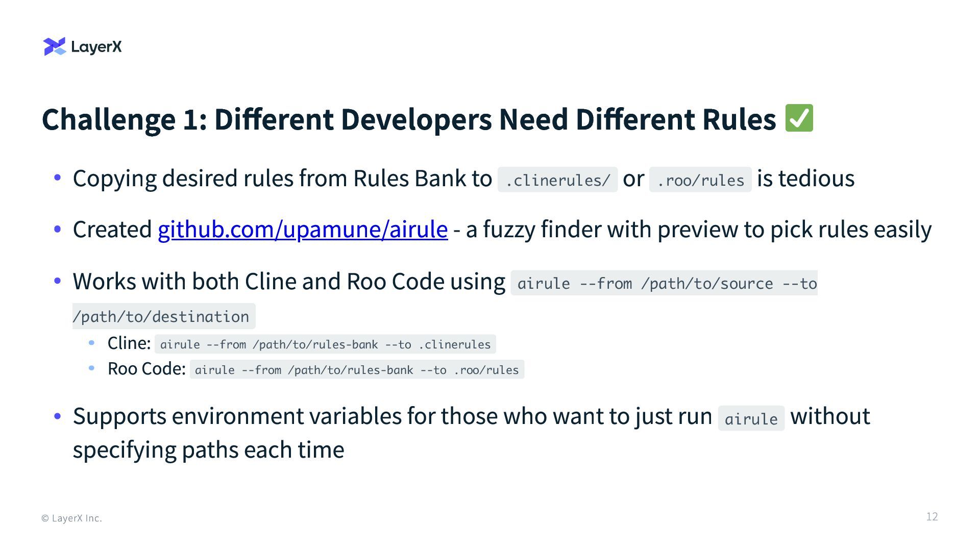This screenshot has width=980, height=551.
Task: Click the page number 12
Action: pos(932,516)
